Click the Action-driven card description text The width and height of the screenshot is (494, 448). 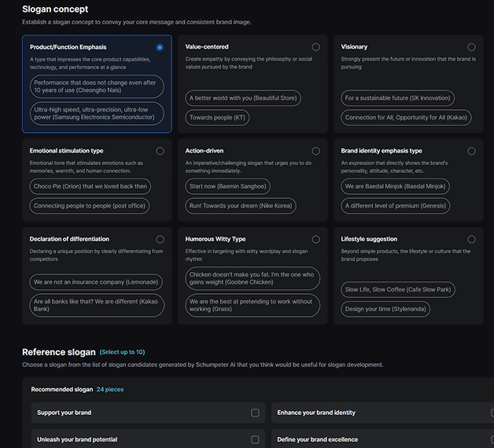[x=249, y=167]
